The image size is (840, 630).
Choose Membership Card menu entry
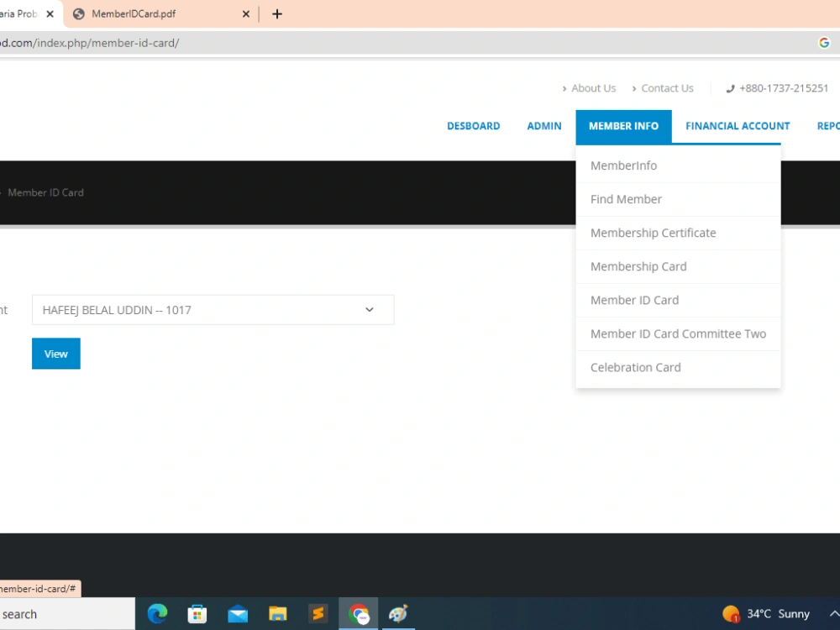coord(678,267)
